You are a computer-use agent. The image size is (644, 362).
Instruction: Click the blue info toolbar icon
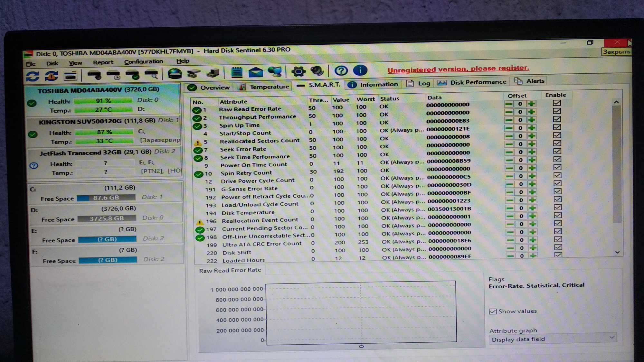[x=360, y=70]
